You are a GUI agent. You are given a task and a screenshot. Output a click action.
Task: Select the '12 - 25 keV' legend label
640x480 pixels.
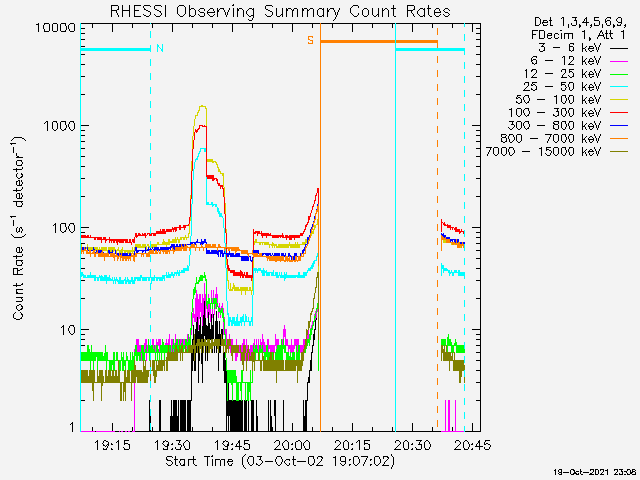[x=562, y=74]
